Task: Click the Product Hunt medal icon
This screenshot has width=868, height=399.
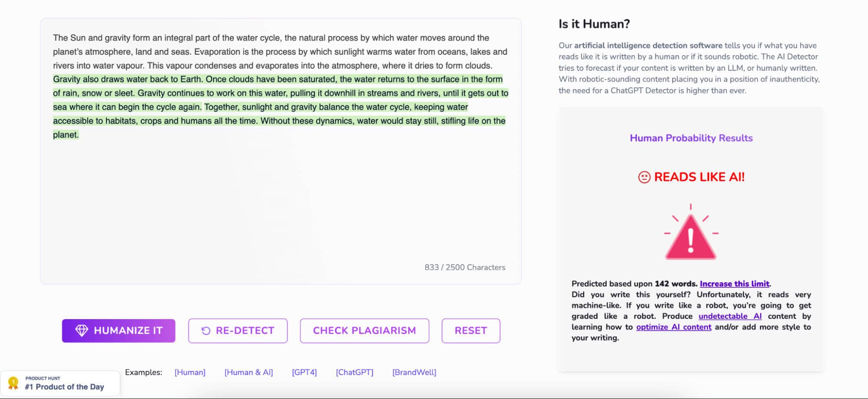Action: pyautogui.click(x=13, y=383)
